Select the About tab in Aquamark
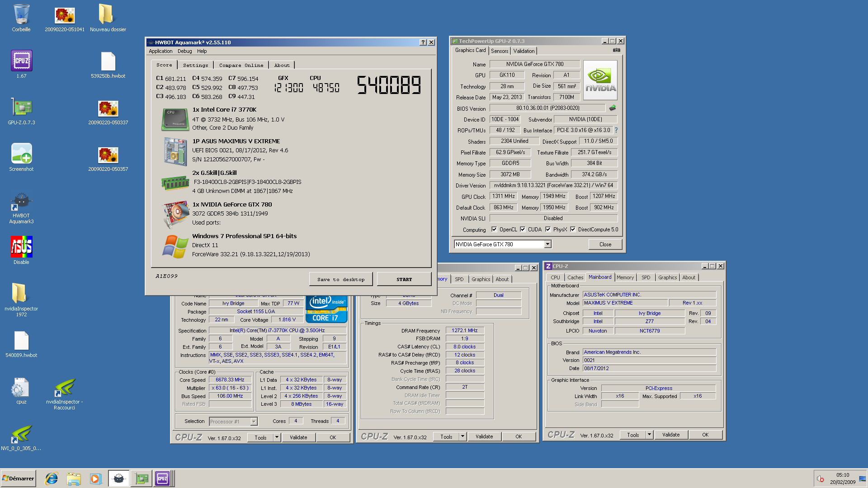 click(282, 65)
